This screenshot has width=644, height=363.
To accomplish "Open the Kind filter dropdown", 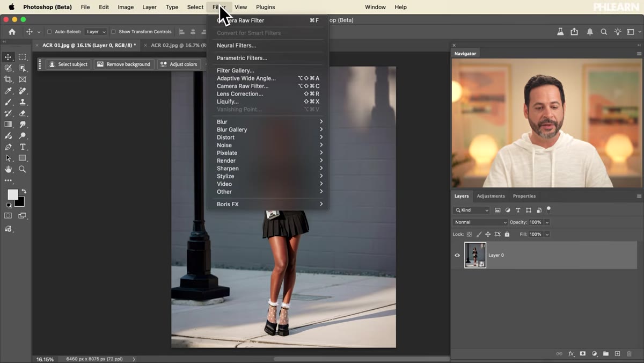I will (472, 210).
